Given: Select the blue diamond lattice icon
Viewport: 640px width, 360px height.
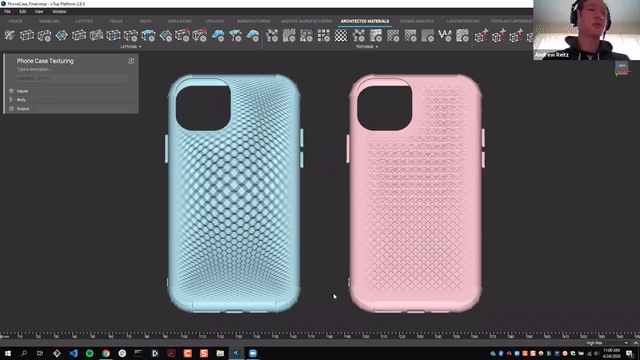Looking at the screenshot, I should (x=62, y=36).
